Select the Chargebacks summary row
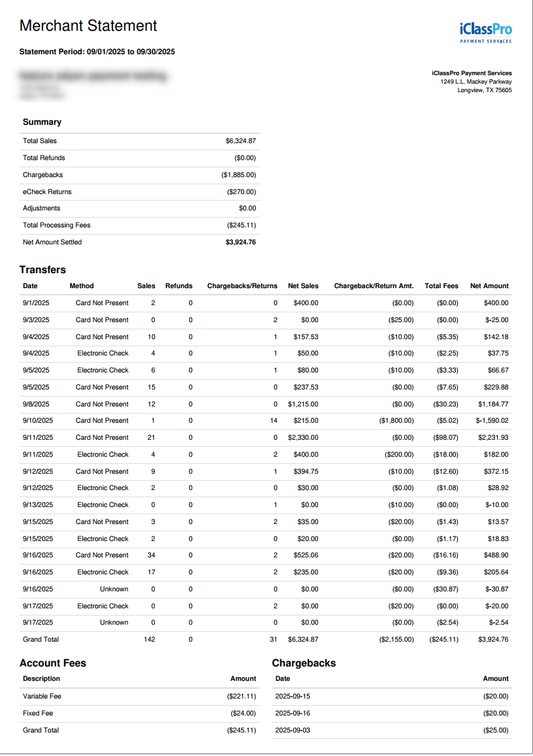This screenshot has width=533, height=756. (140, 175)
